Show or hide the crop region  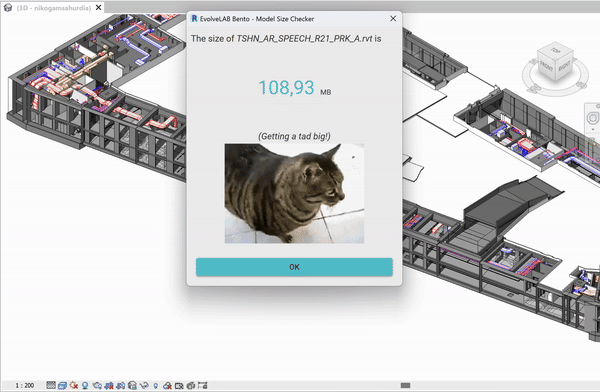[121, 385]
